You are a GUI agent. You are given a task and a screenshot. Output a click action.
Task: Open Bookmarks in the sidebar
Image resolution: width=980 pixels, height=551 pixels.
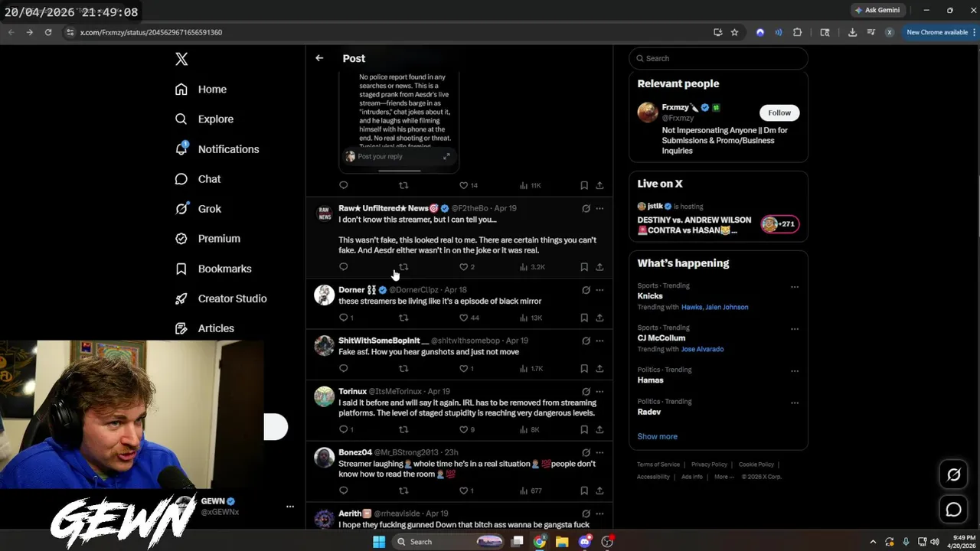(213, 269)
